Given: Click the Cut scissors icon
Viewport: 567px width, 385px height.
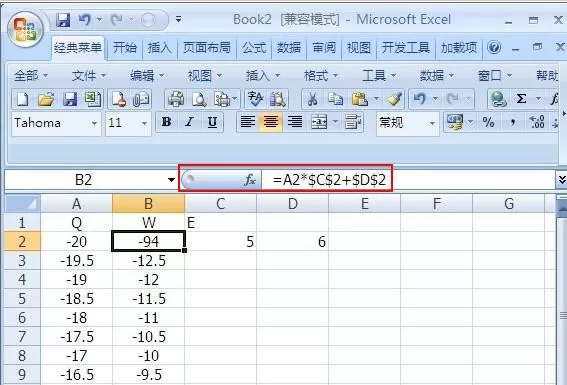Looking at the screenshot, I should [312, 99].
